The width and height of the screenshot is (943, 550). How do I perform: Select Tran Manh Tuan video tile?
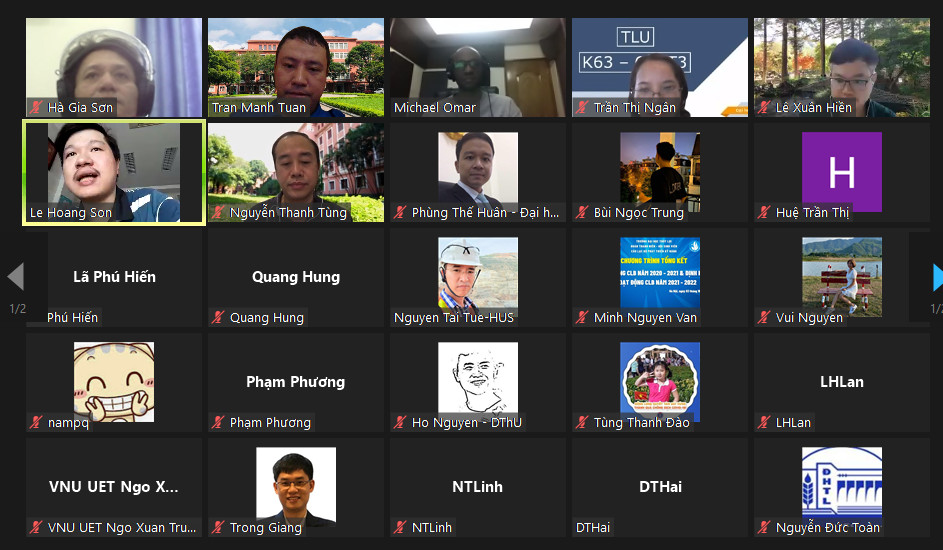[x=296, y=67]
